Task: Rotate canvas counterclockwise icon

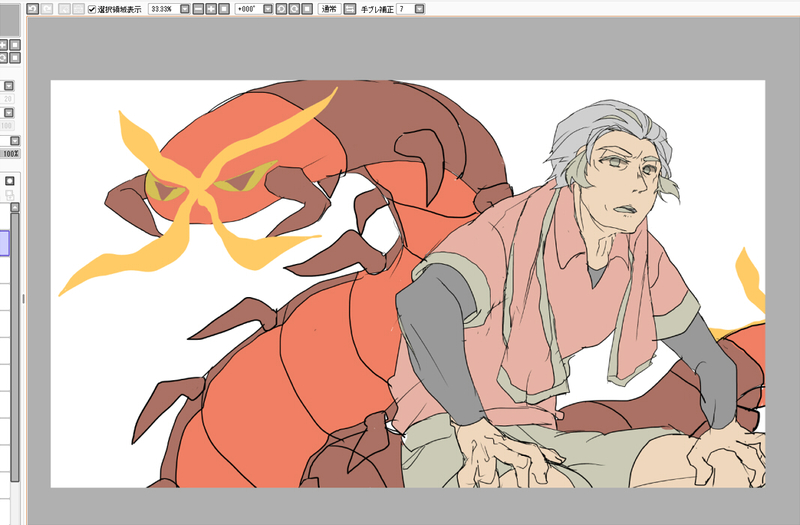Action: click(281, 9)
